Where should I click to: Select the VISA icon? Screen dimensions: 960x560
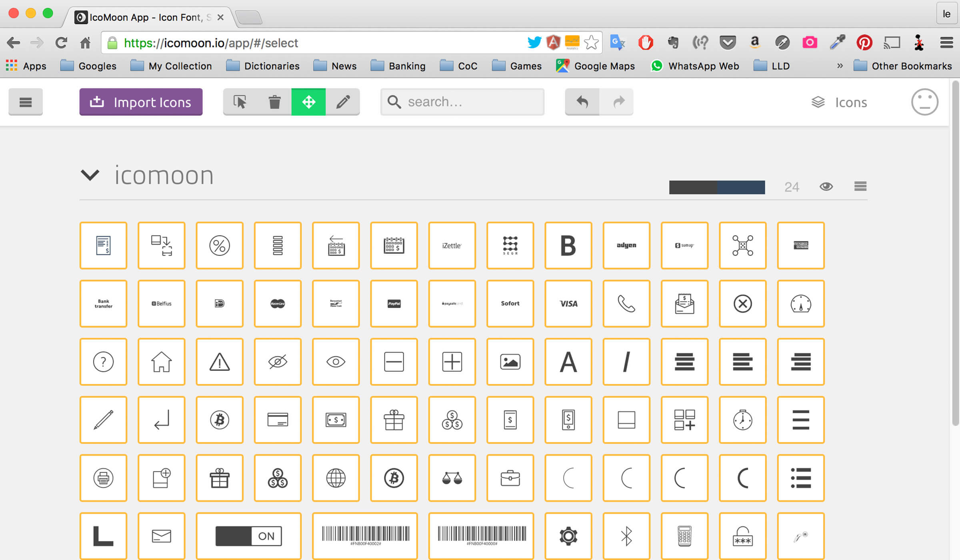tap(568, 304)
